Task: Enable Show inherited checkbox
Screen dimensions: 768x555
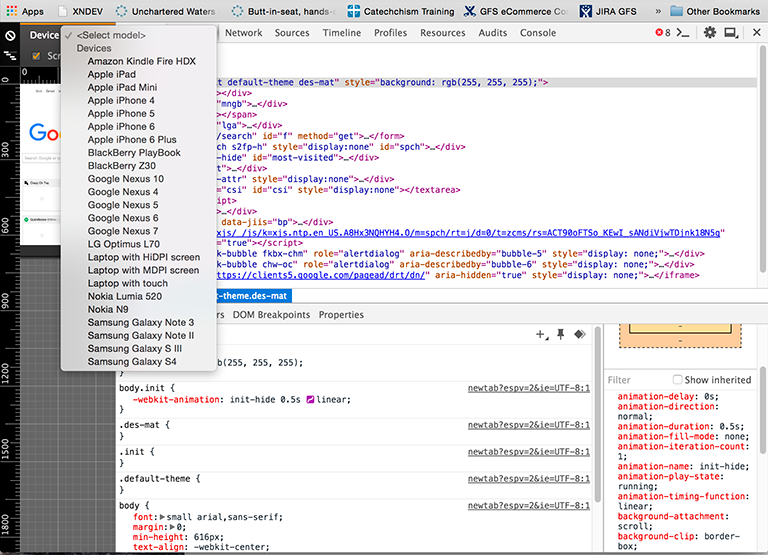Action: (x=677, y=380)
